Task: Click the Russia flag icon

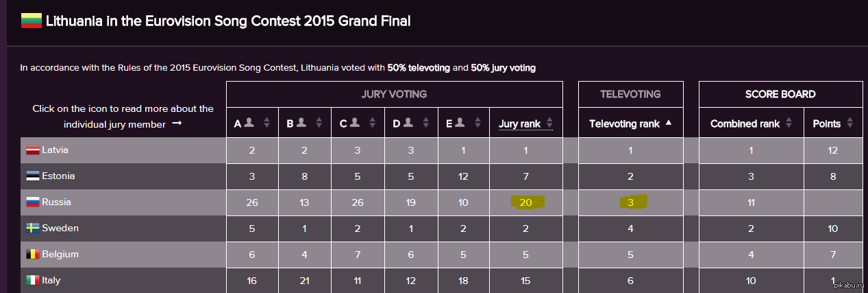Action: (33, 202)
